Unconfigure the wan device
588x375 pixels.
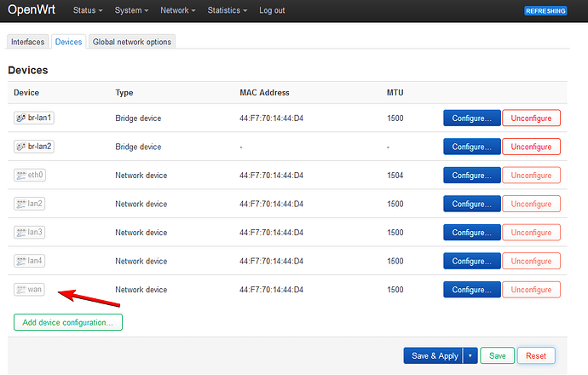pyautogui.click(x=532, y=290)
